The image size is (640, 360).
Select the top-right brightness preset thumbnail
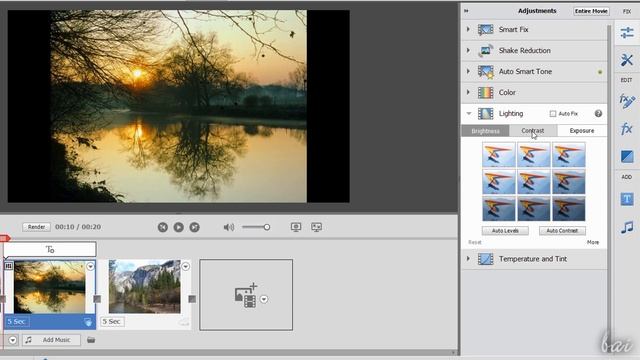pos(569,155)
